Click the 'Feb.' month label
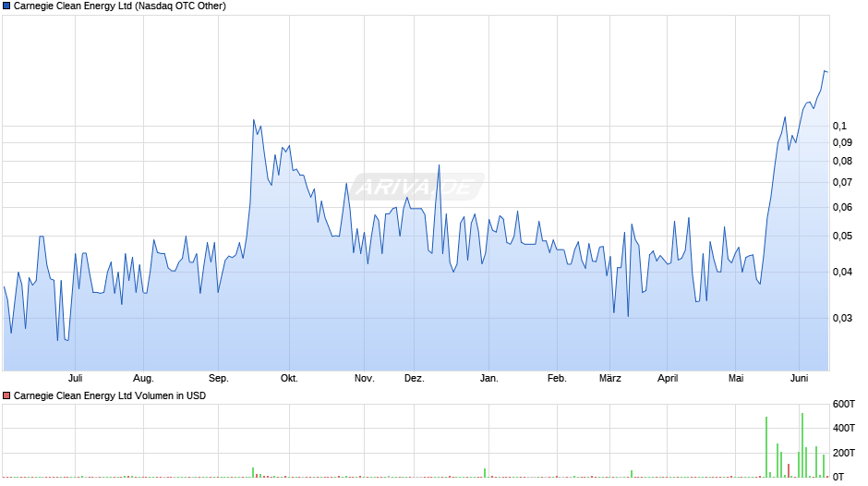This screenshot has height=486, width=868. point(557,378)
